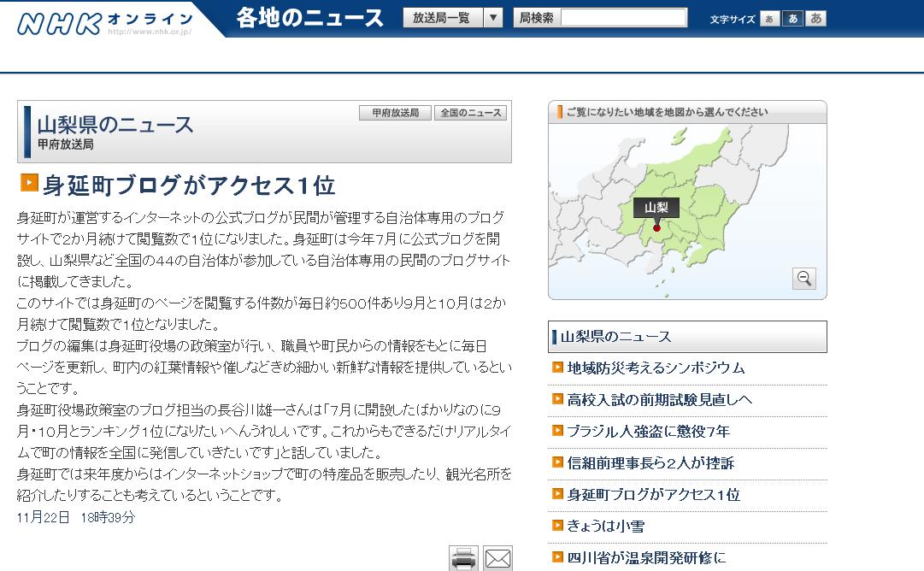The width and height of the screenshot is (924, 571).
Task: Click the red Yamanashi marker dot on map
Action: 656,228
